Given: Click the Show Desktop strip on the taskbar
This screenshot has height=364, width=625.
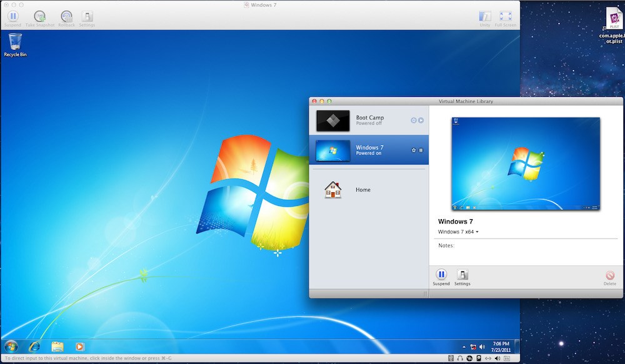Looking at the screenshot, I should pyautogui.click(x=517, y=347).
